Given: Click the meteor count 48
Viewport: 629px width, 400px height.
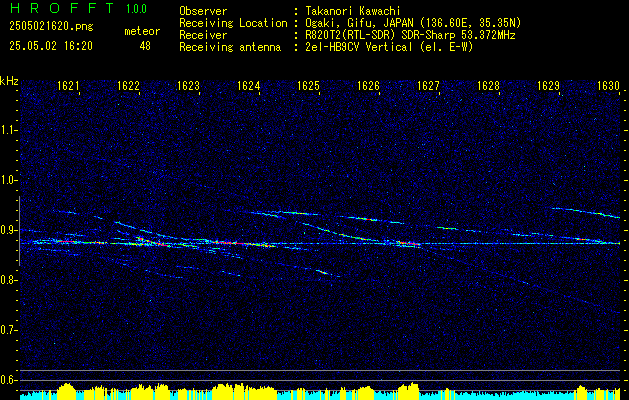Looking at the screenshot, I should point(145,46).
